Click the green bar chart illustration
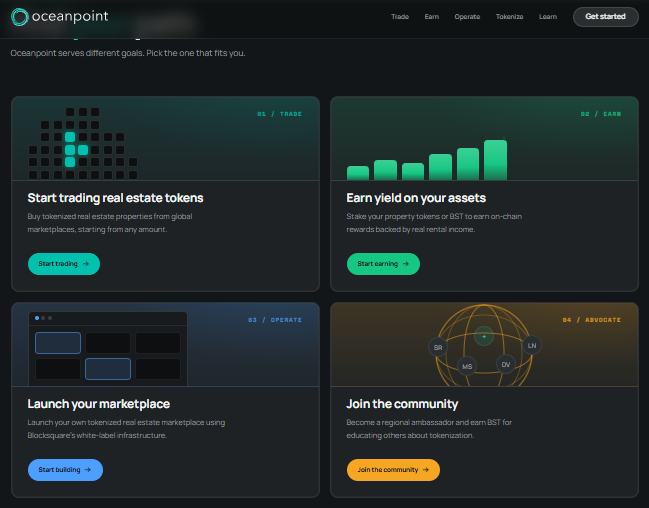 [427, 160]
